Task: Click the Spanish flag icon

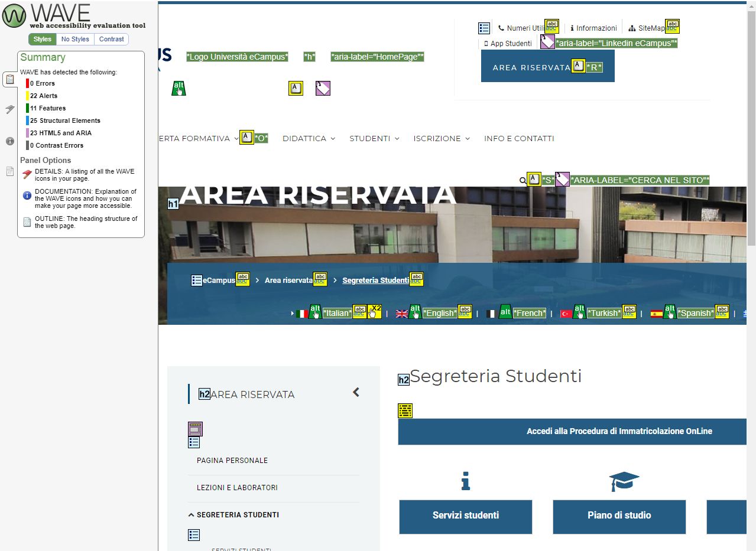Action: (656, 314)
